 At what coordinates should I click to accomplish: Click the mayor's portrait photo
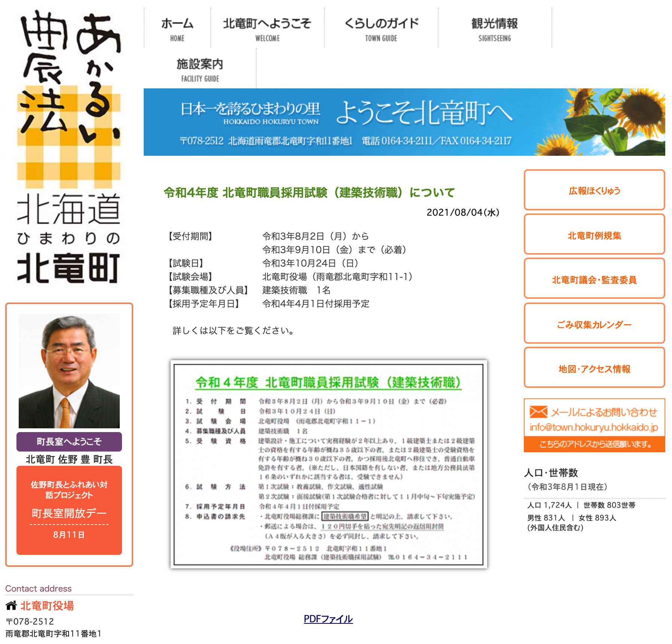click(69, 371)
